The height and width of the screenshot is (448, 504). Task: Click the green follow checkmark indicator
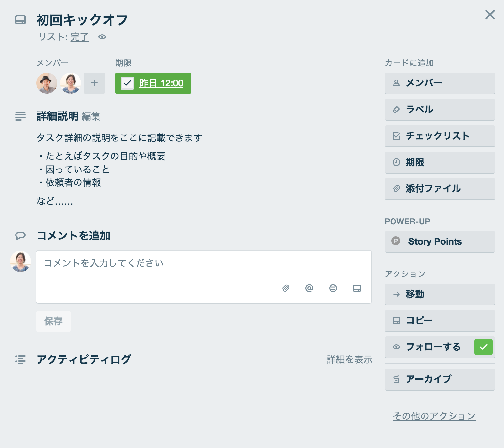[x=483, y=347]
